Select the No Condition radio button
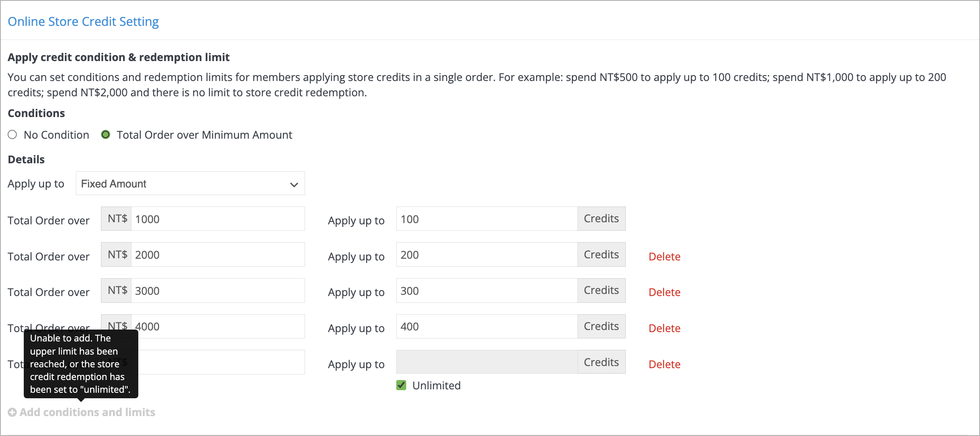Screen dimensions: 980x436 click(x=12, y=135)
